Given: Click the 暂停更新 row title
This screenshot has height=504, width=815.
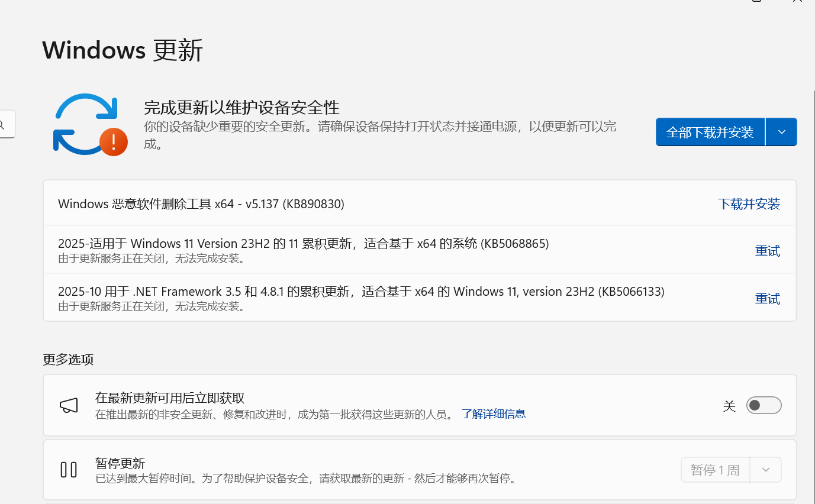Looking at the screenshot, I should pos(120,463).
